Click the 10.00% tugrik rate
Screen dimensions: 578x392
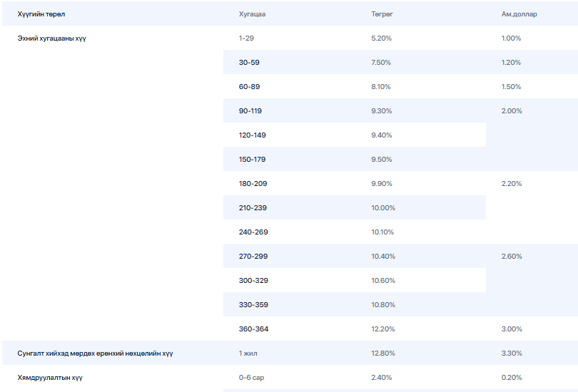[383, 207]
